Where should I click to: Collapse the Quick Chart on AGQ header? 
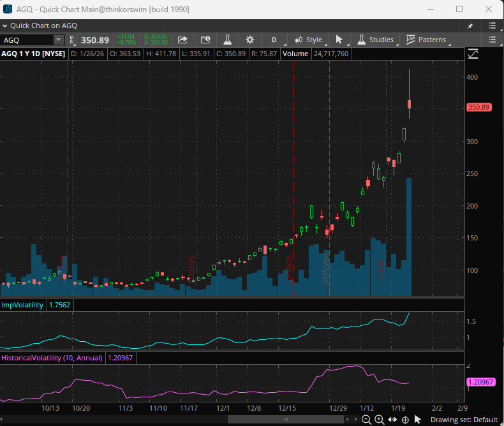click(x=4, y=26)
